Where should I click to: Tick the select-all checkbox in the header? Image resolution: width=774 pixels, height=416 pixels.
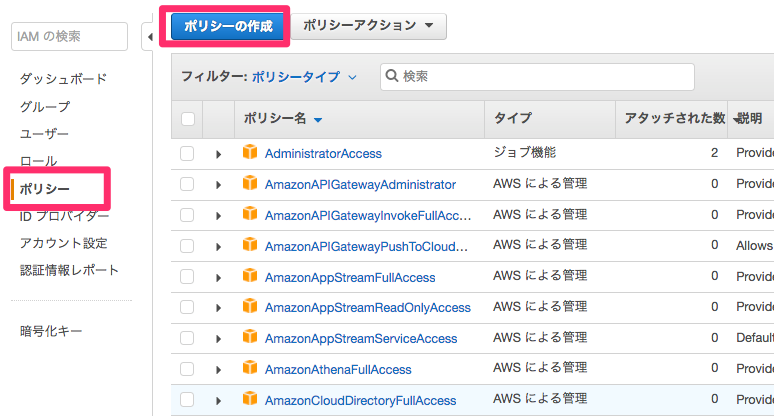(188, 119)
